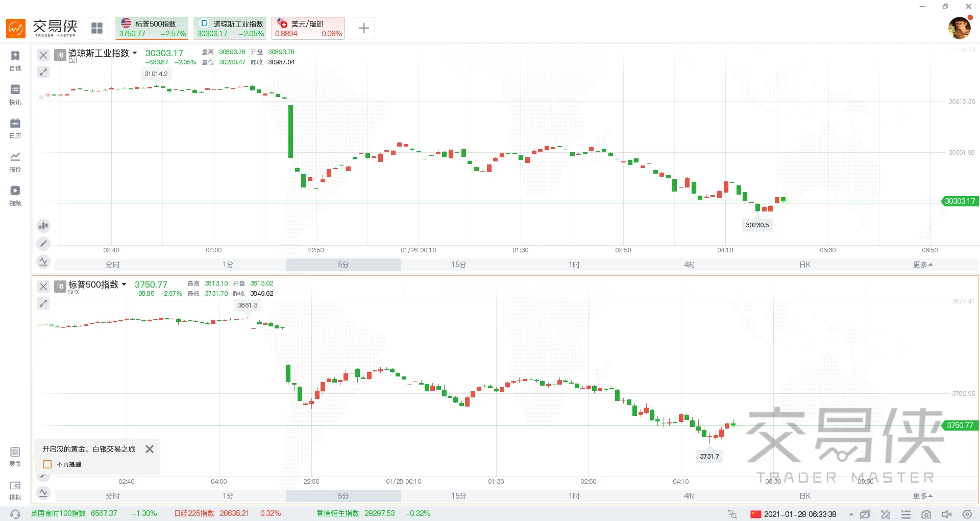Screen dimensions: 980x521
Task: Click the 3731.7 low label on S&P chart
Action: (x=709, y=457)
